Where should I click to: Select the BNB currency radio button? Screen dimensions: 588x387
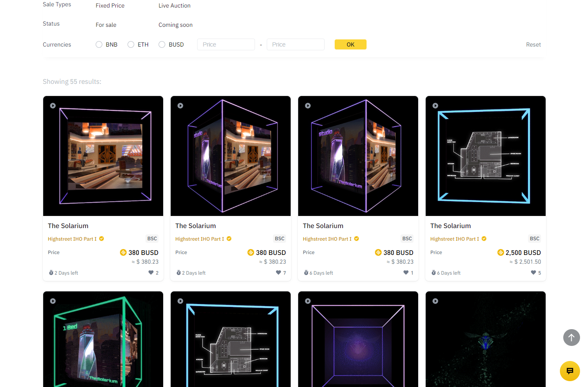(99, 44)
